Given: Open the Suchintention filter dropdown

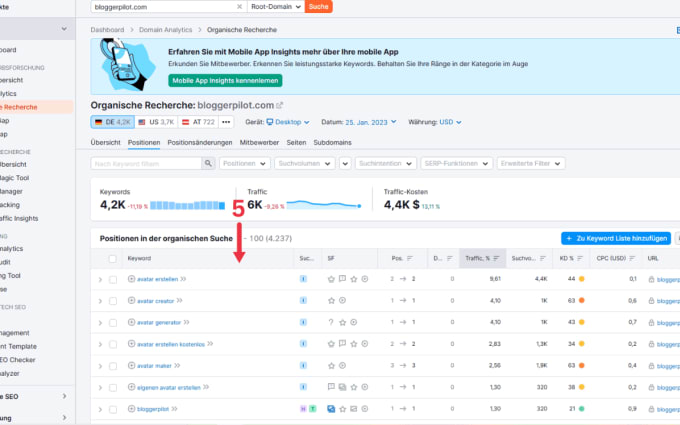Looking at the screenshot, I should pos(386,163).
